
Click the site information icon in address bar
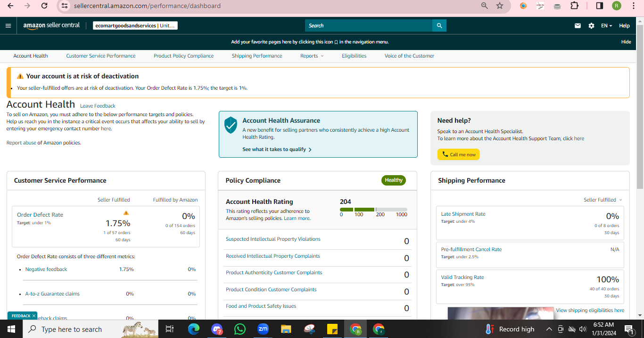[x=65, y=6]
